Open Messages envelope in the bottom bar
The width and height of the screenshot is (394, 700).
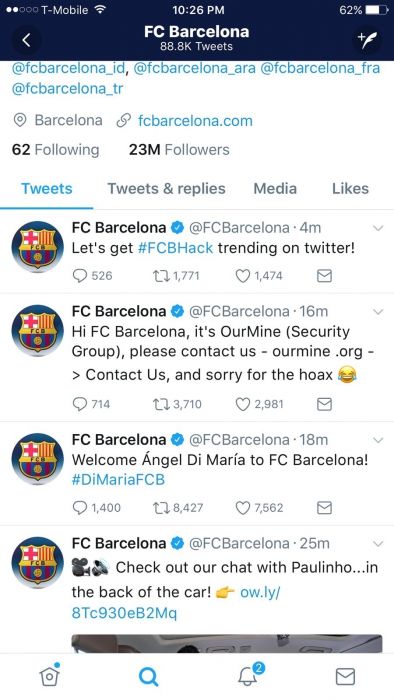pyautogui.click(x=345, y=677)
